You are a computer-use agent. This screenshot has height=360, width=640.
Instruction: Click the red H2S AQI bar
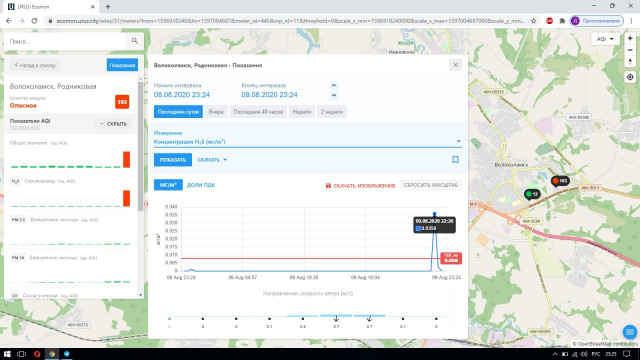127,198
